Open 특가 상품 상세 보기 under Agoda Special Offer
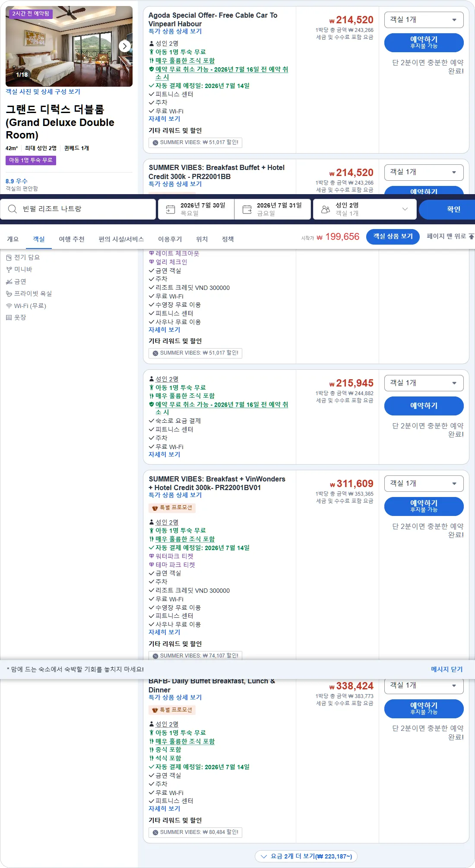Image resolution: width=475 pixels, height=868 pixels. [175, 31]
